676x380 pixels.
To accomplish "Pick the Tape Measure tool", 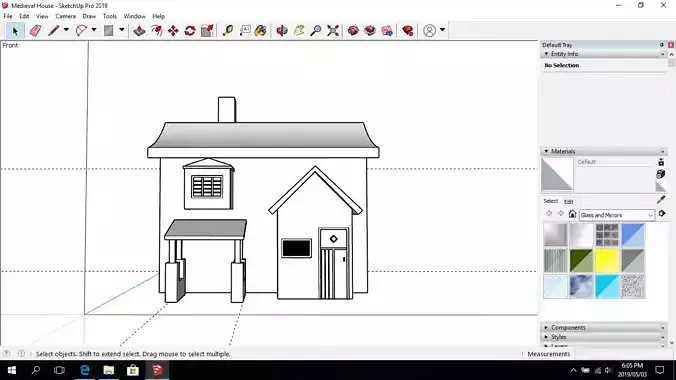I will (228, 31).
